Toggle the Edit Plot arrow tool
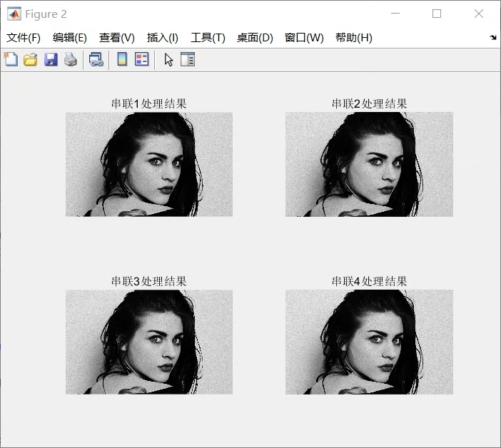501x448 pixels. click(x=168, y=60)
